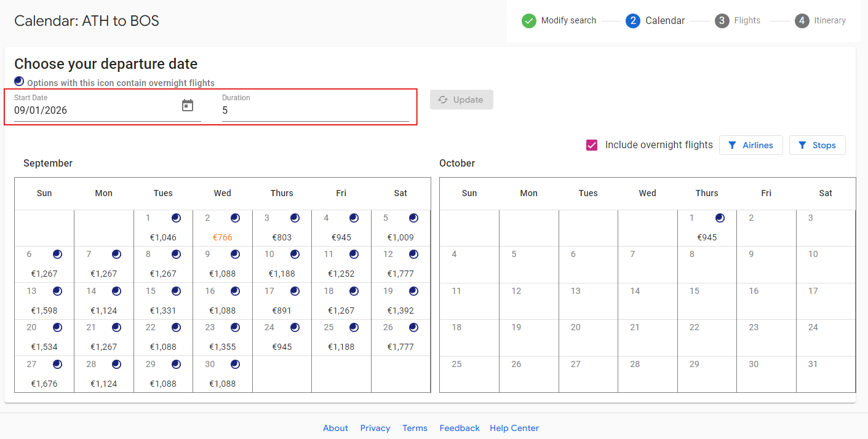The image size is (868, 439).
Task: Select the €1,252 fare on September 11
Action: (341, 274)
